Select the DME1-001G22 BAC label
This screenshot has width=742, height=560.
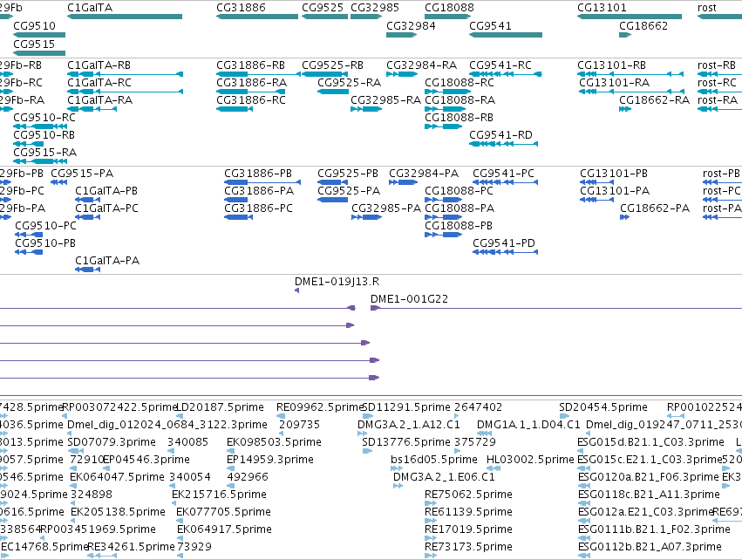[409, 299]
